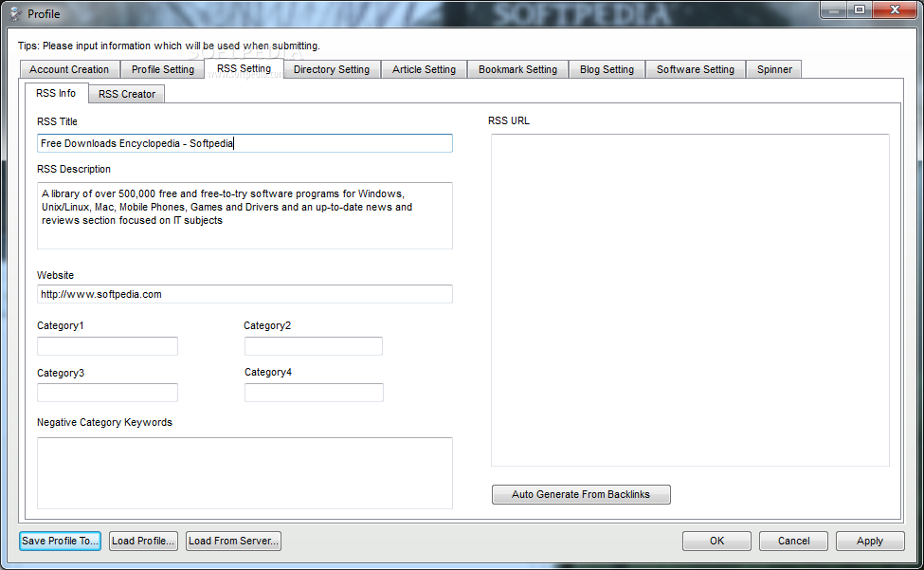Image resolution: width=924 pixels, height=570 pixels.
Task: Open the Directory Setting tab
Action: [x=331, y=69]
